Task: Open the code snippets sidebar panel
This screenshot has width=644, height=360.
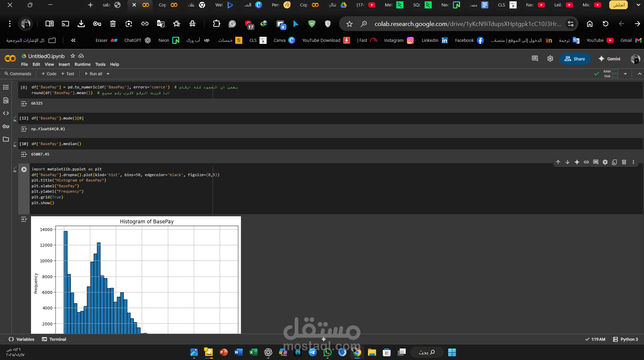Action: pyautogui.click(x=6, y=113)
